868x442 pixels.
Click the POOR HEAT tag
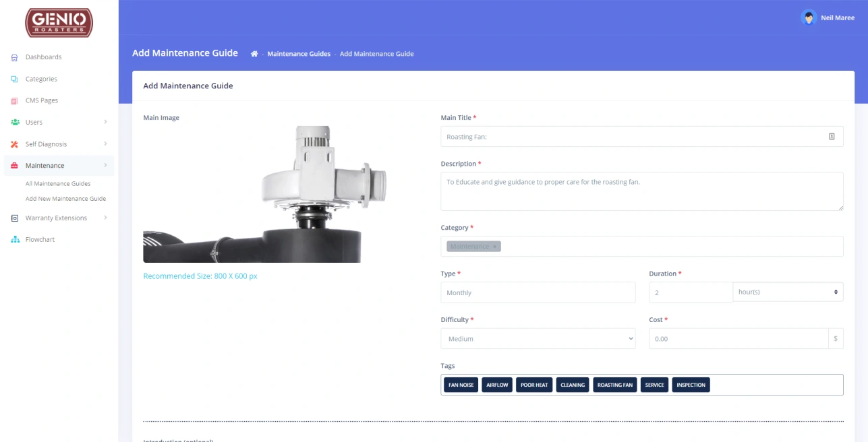[x=534, y=385]
